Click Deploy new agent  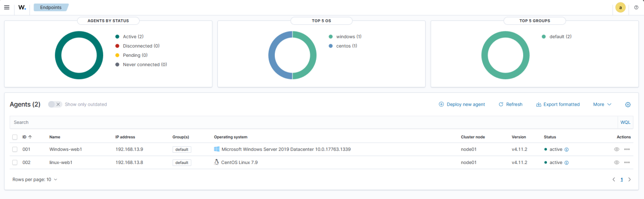pyautogui.click(x=462, y=105)
